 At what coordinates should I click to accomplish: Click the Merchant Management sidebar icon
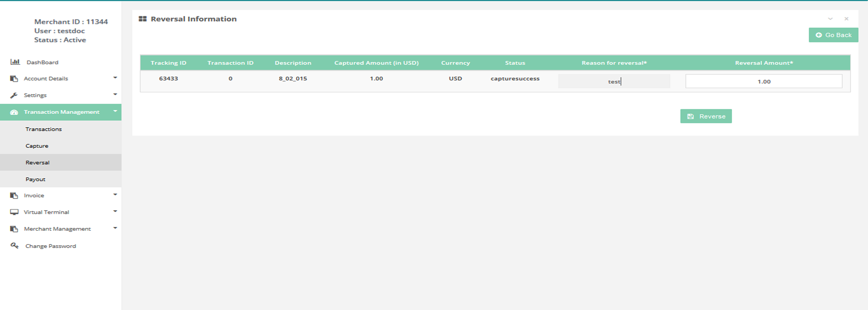pyautogui.click(x=14, y=229)
